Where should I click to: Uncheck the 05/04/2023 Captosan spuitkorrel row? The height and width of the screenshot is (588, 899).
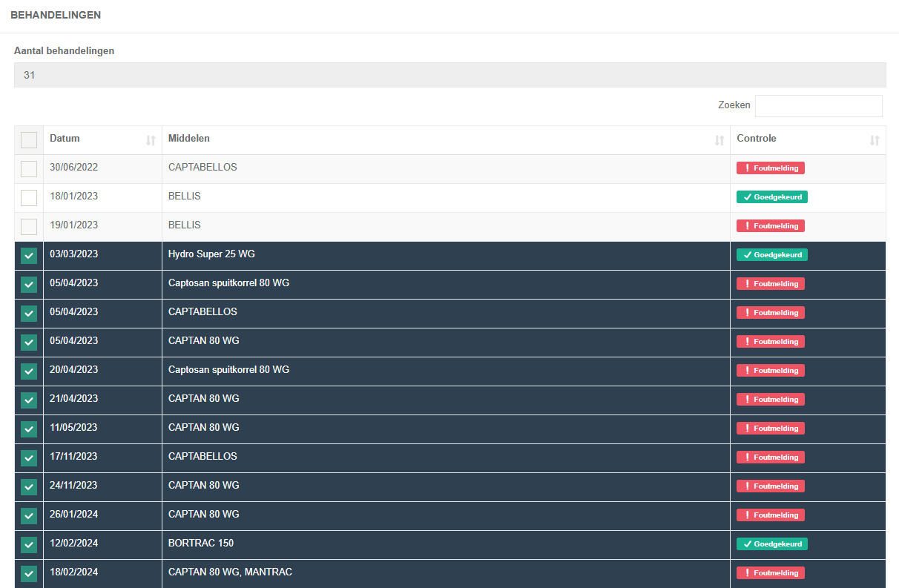29,285
